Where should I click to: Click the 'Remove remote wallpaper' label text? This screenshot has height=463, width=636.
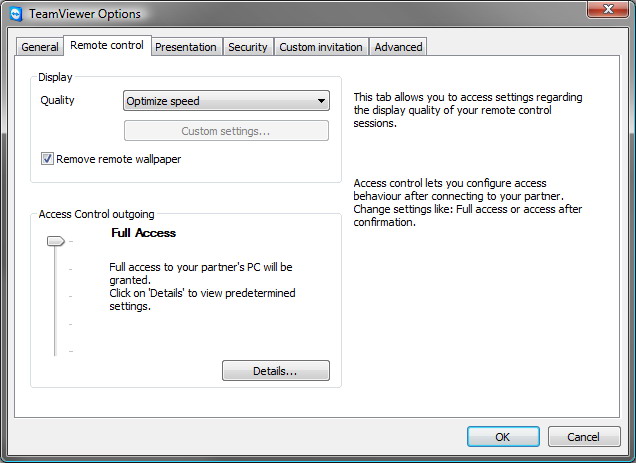[x=118, y=159]
